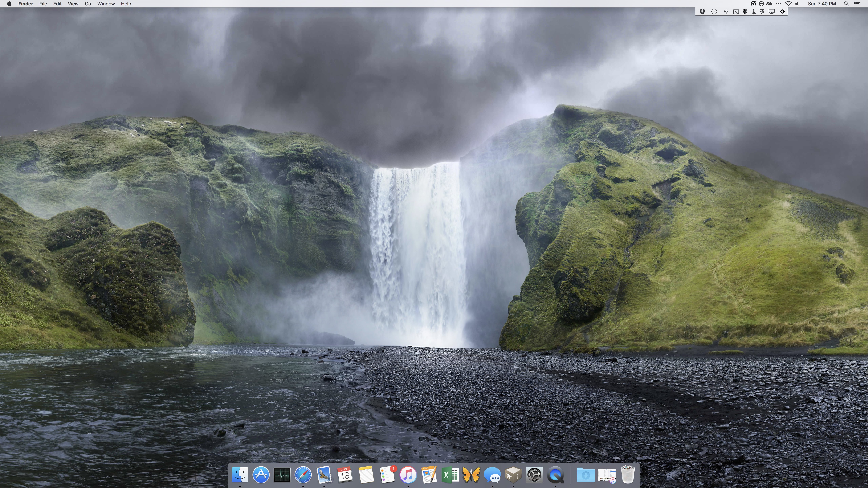The height and width of the screenshot is (488, 868).
Task: Open the Help menu
Action: pos(126,4)
